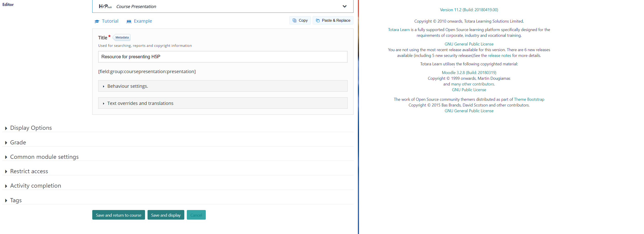Expand Common module settings
Image resolution: width=644 pixels, height=234 pixels.
tap(44, 157)
